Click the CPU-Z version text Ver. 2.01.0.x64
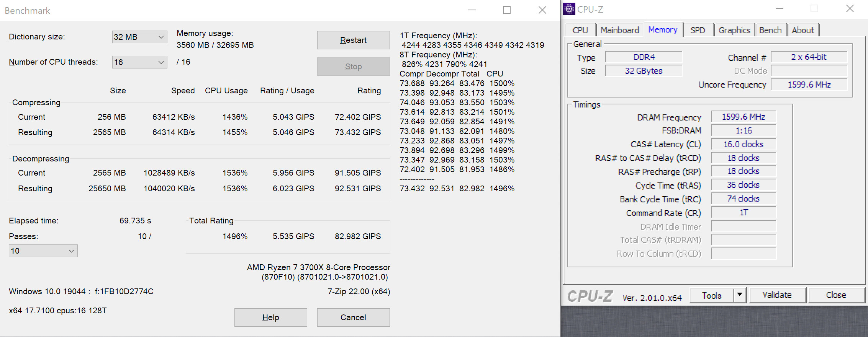The image size is (868, 337). (x=652, y=298)
